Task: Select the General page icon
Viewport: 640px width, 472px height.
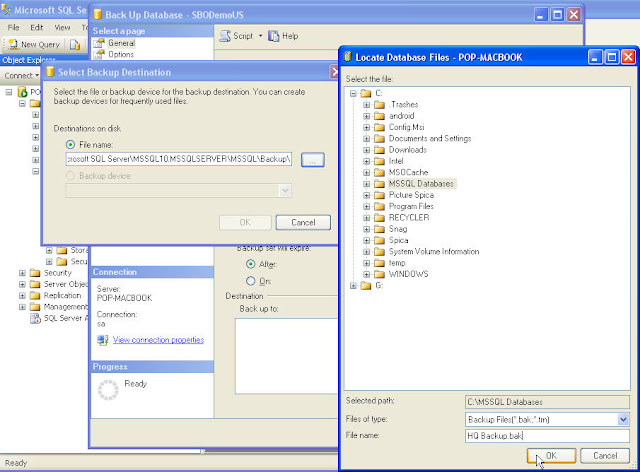Action: (99, 43)
